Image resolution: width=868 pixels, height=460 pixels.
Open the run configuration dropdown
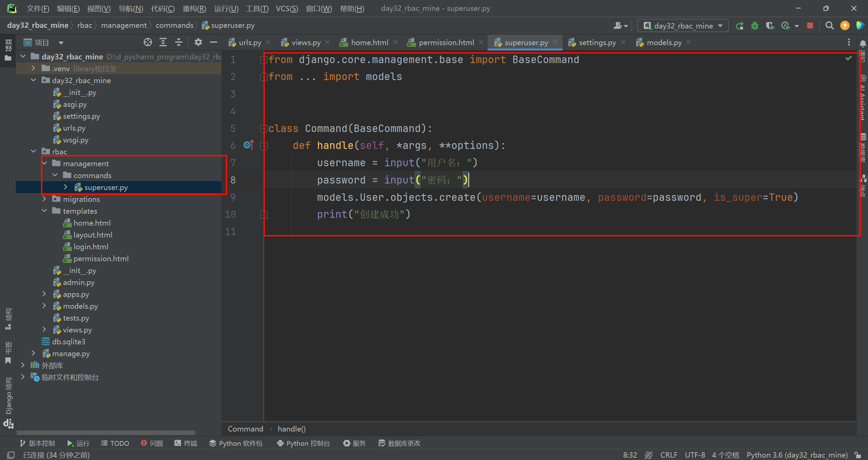[683, 26]
